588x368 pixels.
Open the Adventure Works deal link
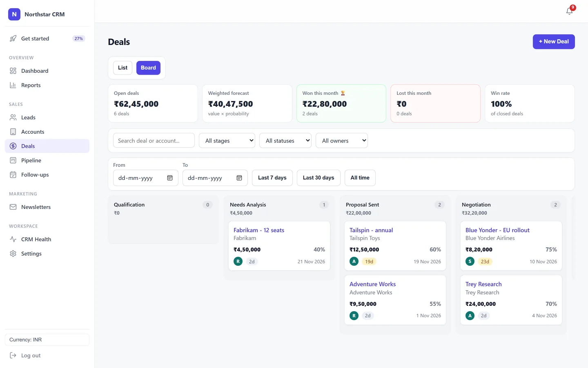(372, 284)
